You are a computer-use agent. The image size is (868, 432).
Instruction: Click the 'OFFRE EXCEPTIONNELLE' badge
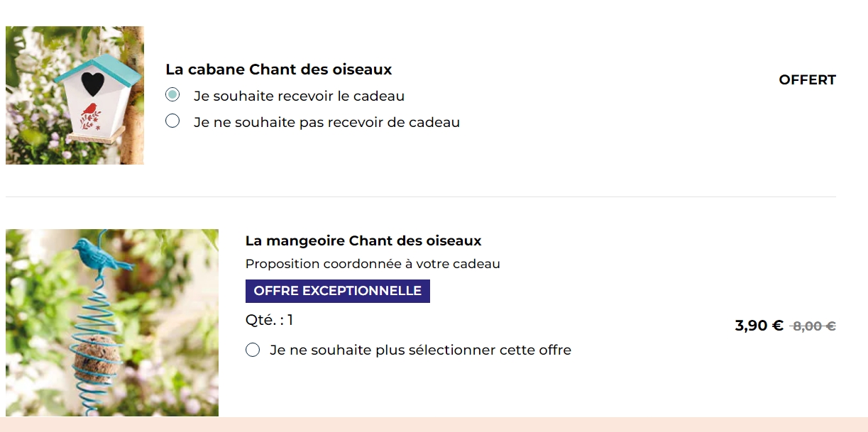point(338,291)
